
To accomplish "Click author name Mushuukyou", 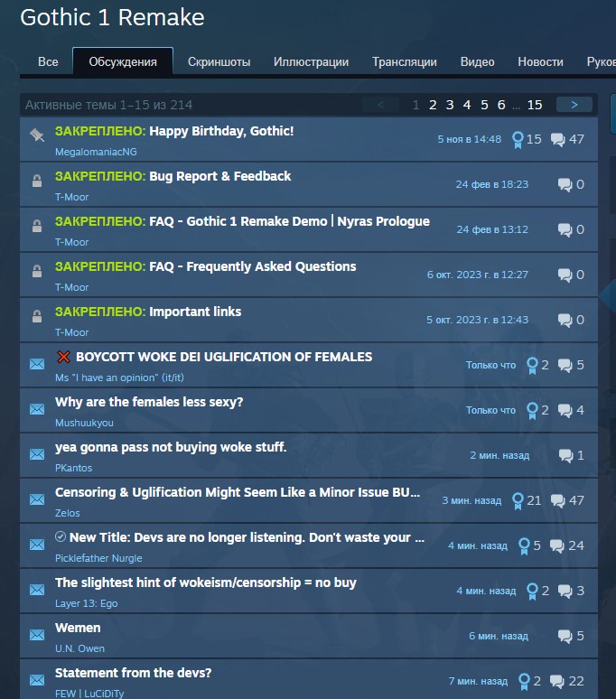I will tap(84, 423).
